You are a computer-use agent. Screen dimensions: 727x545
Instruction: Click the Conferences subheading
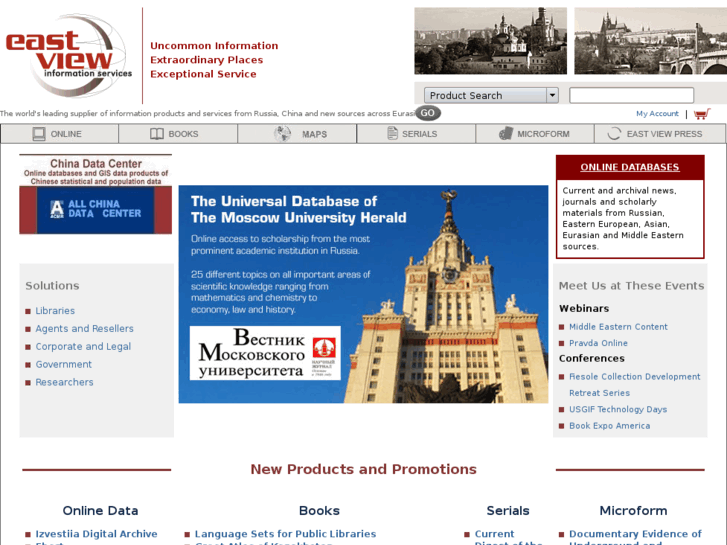pyautogui.click(x=592, y=359)
